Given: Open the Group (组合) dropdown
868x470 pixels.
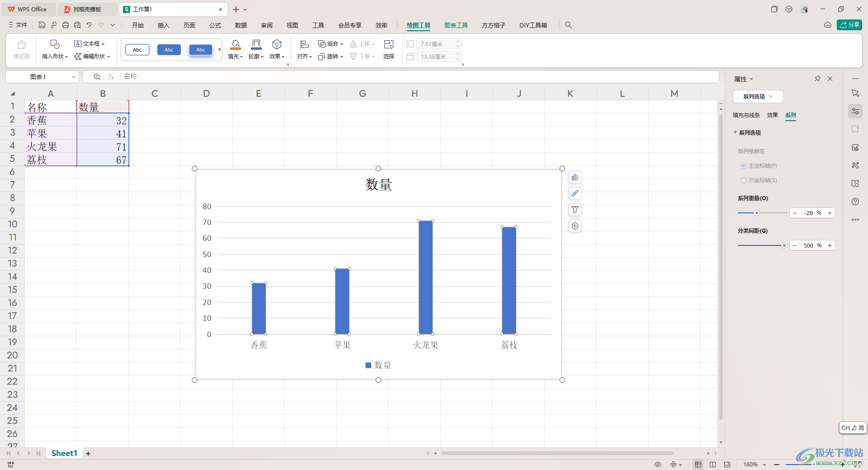Looking at the screenshot, I should [330, 44].
